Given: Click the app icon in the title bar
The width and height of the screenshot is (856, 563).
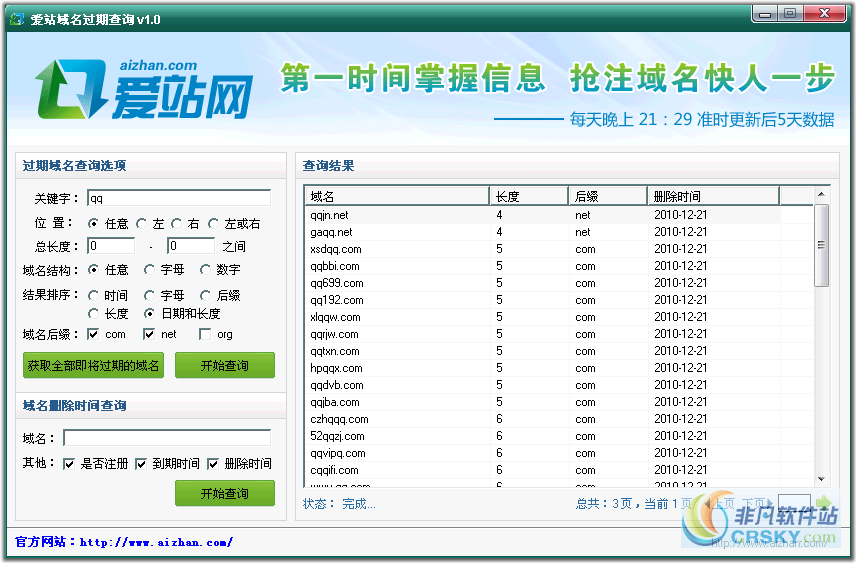Looking at the screenshot, I should 17,19.
